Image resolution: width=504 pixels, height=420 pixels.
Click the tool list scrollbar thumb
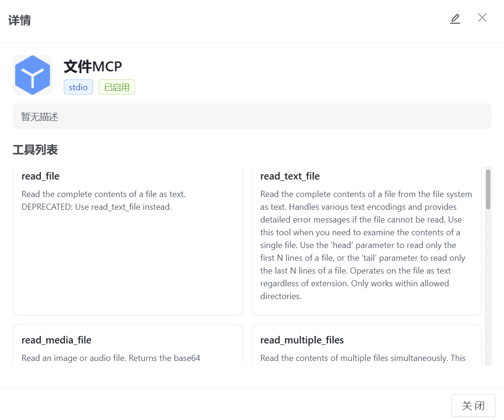click(x=488, y=189)
